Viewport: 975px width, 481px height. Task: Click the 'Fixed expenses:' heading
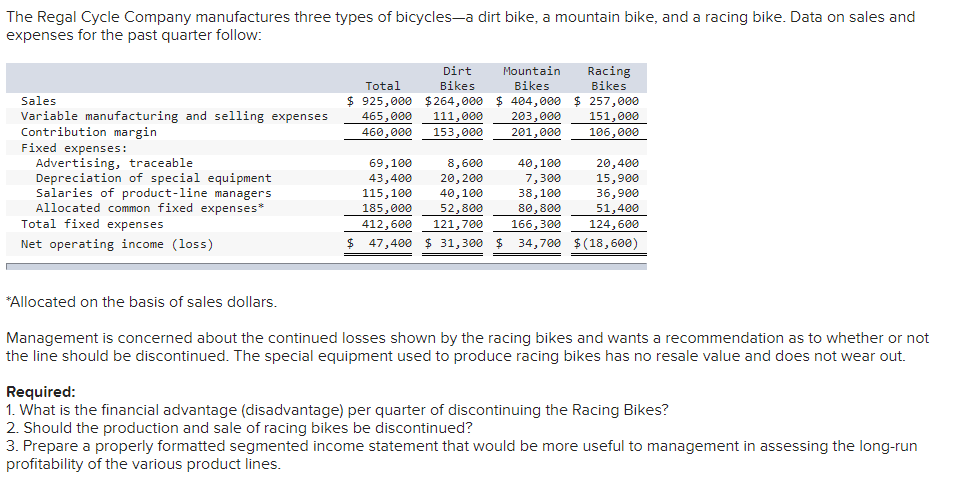(x=74, y=148)
